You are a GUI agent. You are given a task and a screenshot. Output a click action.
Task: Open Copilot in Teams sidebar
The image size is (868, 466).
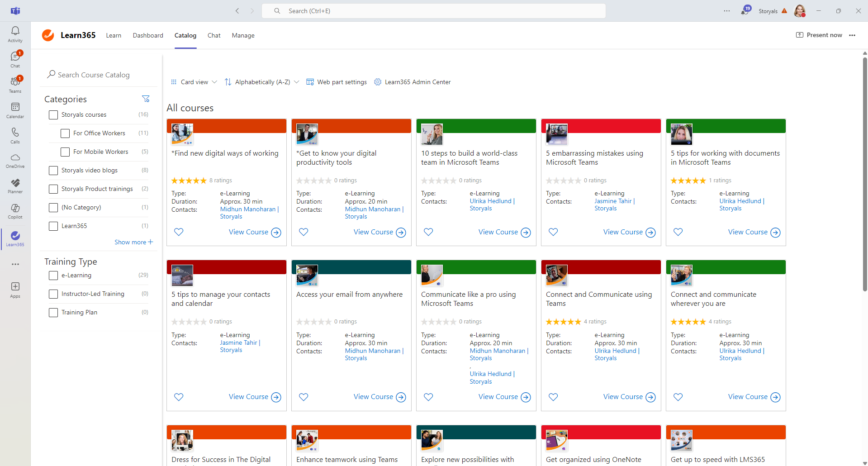tap(15, 211)
